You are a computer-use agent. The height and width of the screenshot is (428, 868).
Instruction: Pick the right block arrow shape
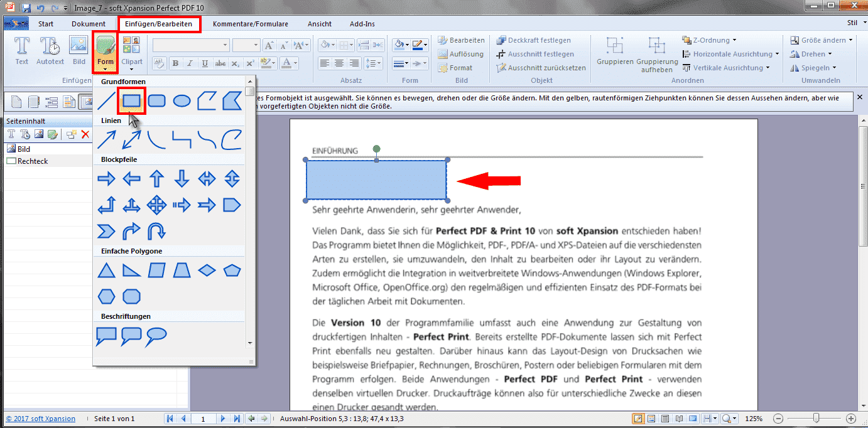coord(106,179)
